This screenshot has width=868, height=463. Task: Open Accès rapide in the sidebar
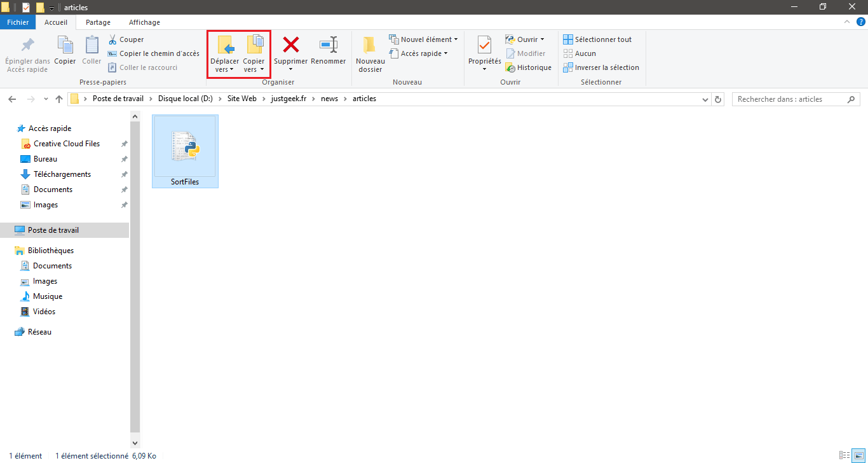click(x=50, y=128)
